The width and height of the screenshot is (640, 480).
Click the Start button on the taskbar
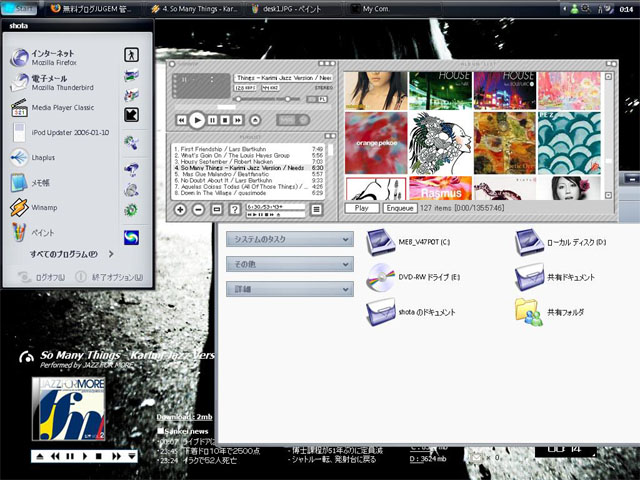19,8
